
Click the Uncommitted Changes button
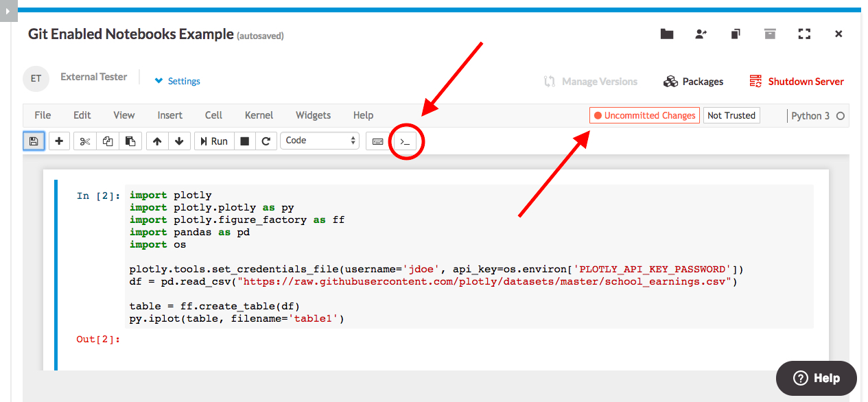point(644,115)
